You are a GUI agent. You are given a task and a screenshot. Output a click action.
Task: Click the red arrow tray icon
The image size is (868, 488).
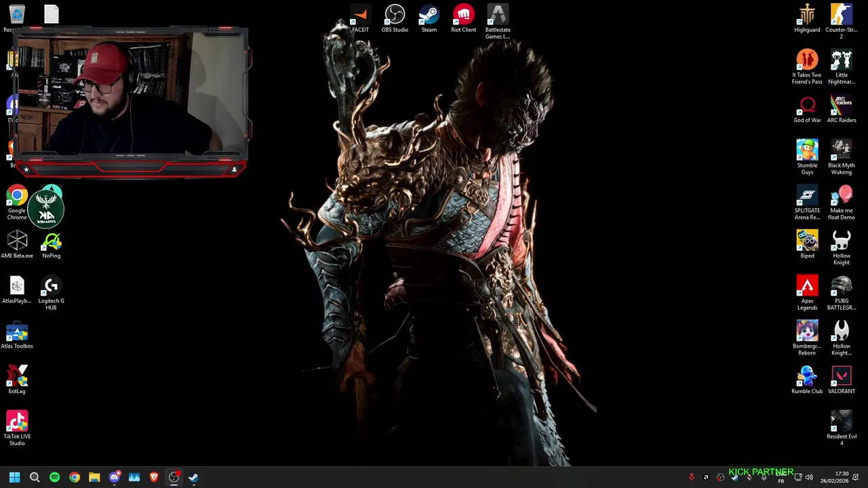tap(691, 477)
